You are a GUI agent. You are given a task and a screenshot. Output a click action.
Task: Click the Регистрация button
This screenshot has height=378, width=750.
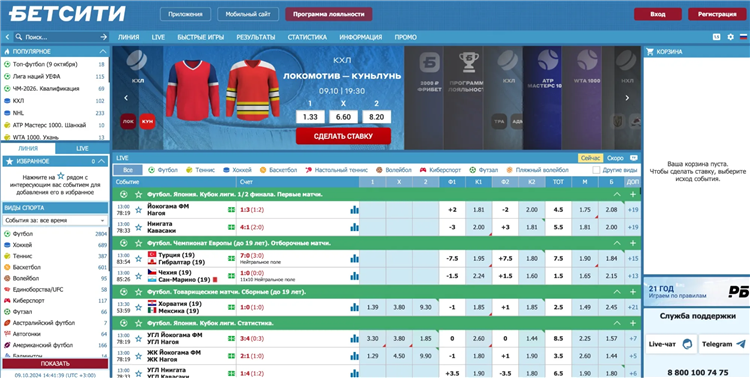717,14
